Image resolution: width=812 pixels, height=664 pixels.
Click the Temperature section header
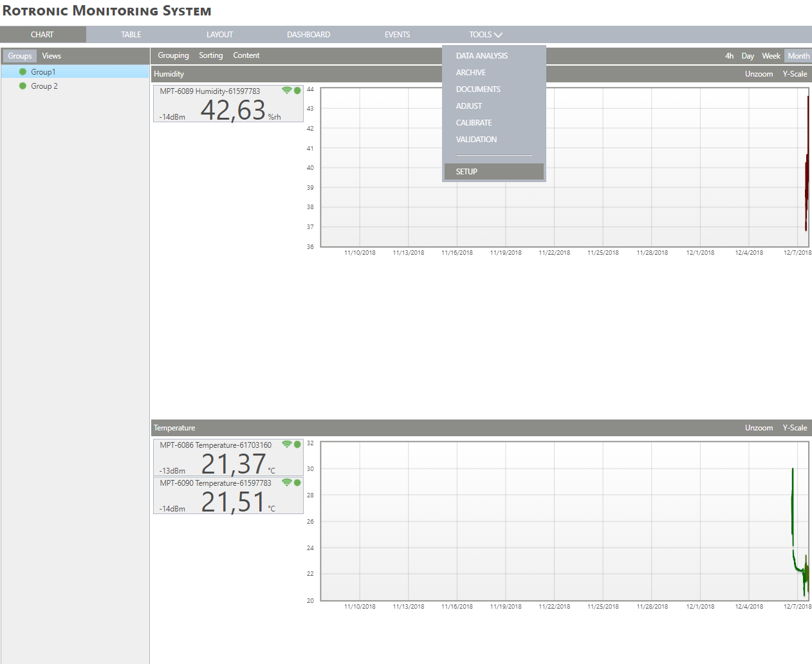481,428
